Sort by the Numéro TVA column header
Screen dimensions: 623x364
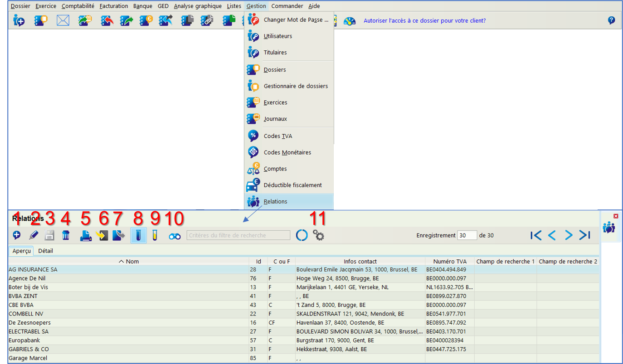point(450,262)
